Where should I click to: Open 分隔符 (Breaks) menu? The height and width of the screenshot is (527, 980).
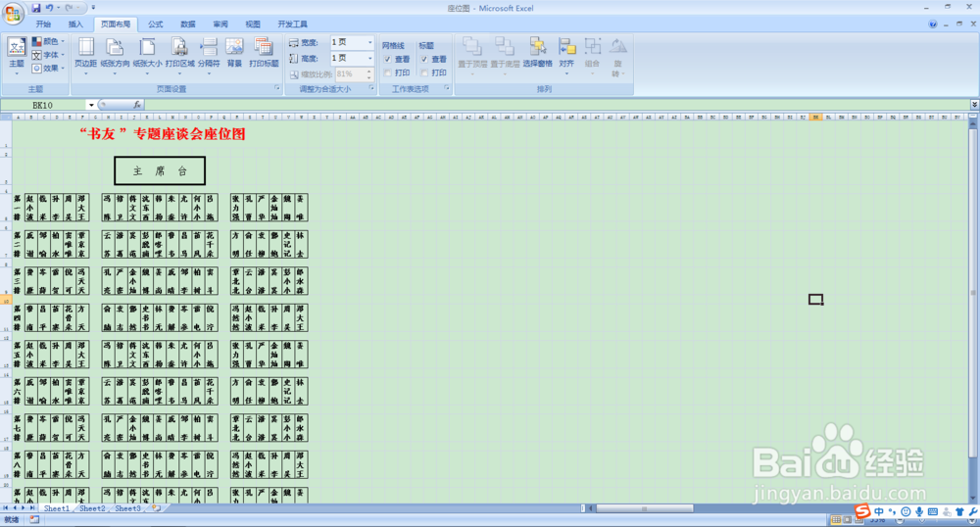209,56
